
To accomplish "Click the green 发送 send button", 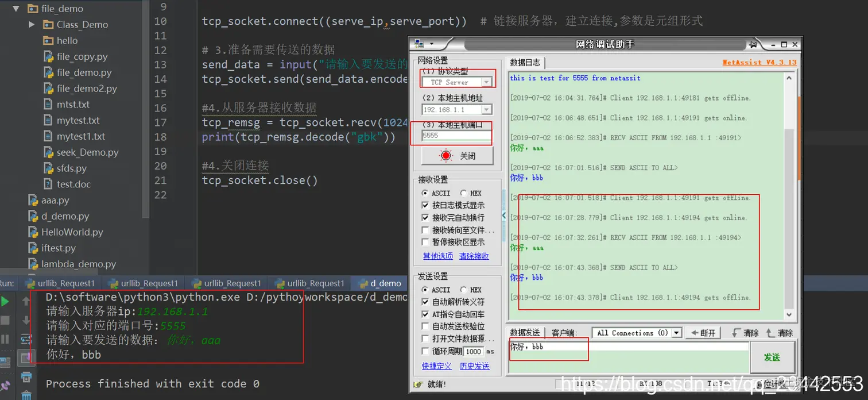I will (x=772, y=357).
